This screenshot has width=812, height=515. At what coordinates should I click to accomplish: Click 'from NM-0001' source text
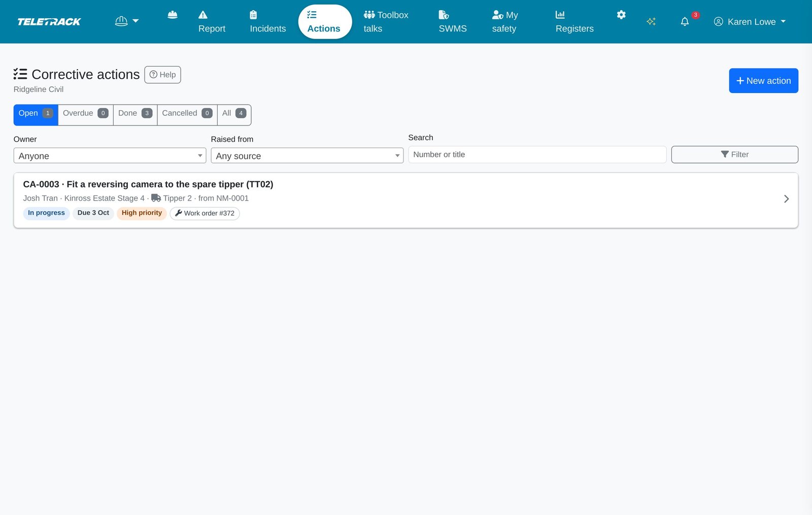tap(223, 198)
